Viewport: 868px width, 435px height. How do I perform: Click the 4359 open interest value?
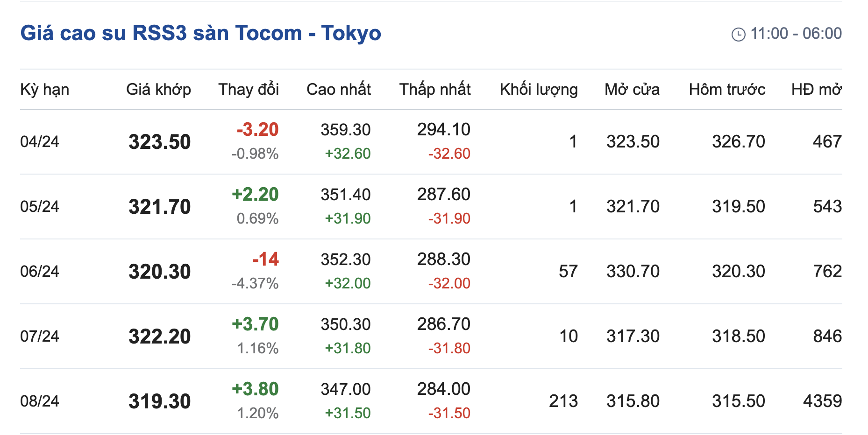pyautogui.click(x=822, y=401)
